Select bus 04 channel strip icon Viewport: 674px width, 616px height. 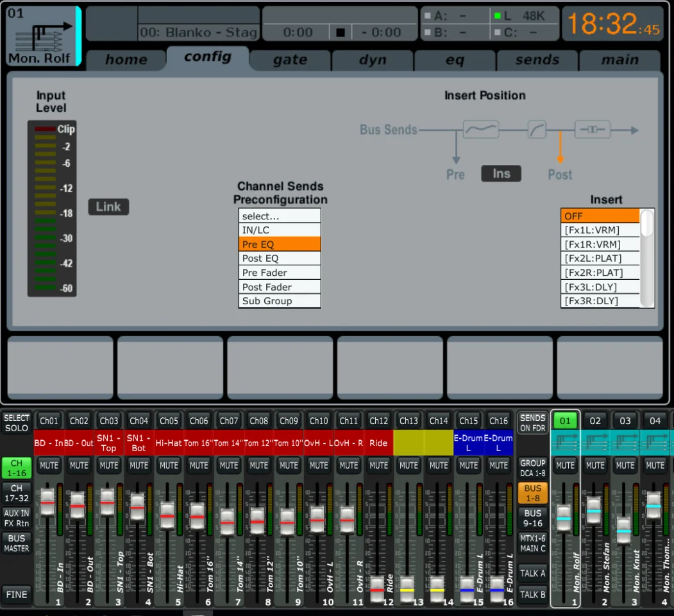click(655, 443)
